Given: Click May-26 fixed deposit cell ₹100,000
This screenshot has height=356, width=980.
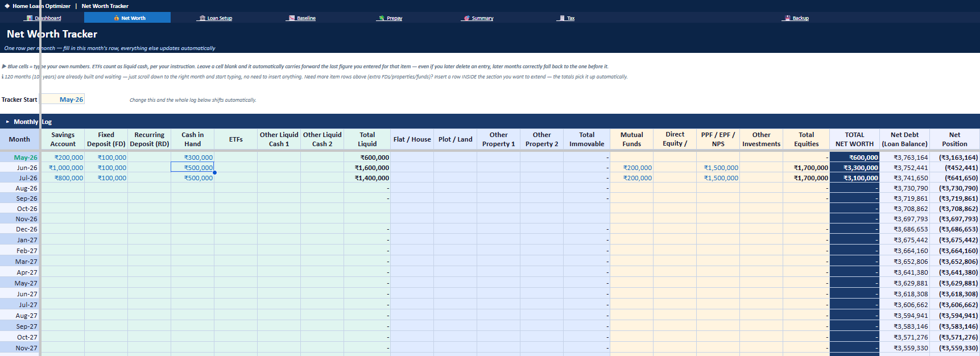Looking at the screenshot, I should 106,158.
